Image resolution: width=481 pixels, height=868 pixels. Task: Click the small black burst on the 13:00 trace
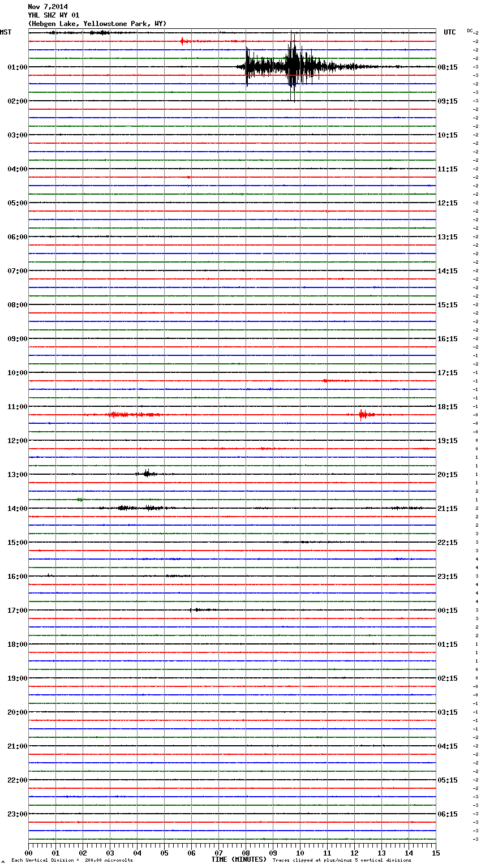click(x=147, y=474)
